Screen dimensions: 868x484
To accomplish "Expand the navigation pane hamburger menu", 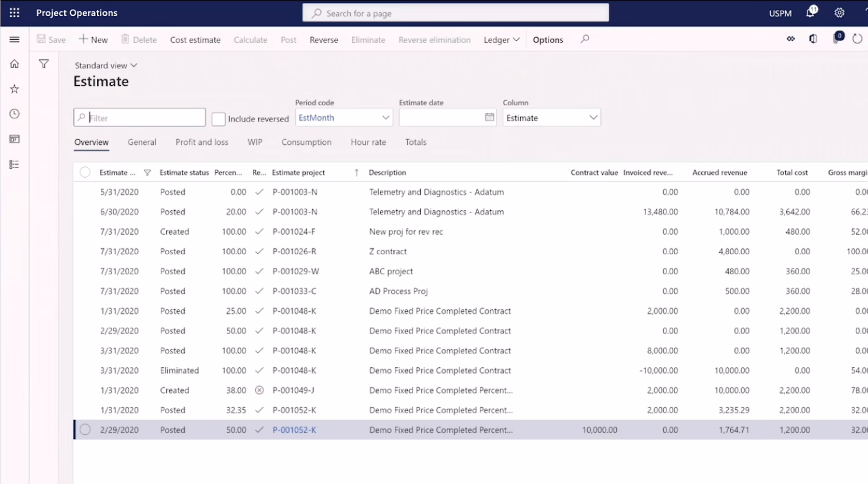I will (x=14, y=39).
